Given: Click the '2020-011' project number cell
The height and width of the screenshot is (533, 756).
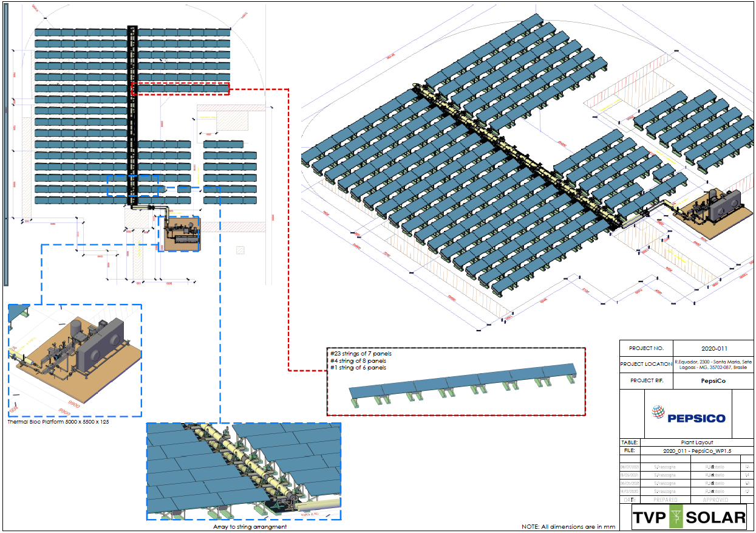Looking at the screenshot, I should click(x=713, y=348).
